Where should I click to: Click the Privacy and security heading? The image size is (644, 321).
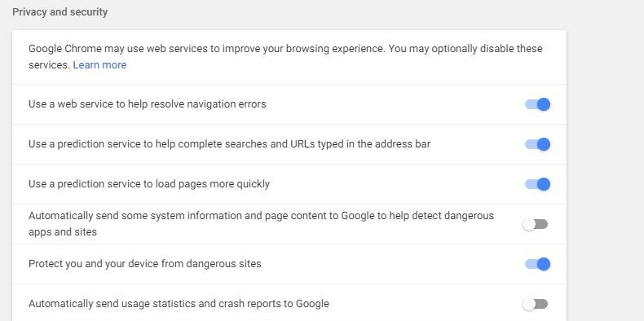coord(60,12)
